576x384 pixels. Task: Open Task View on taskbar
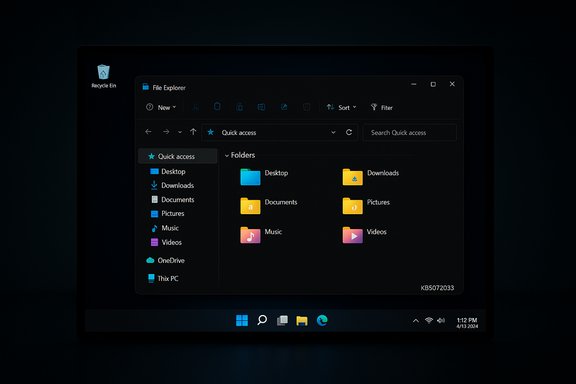click(x=282, y=320)
